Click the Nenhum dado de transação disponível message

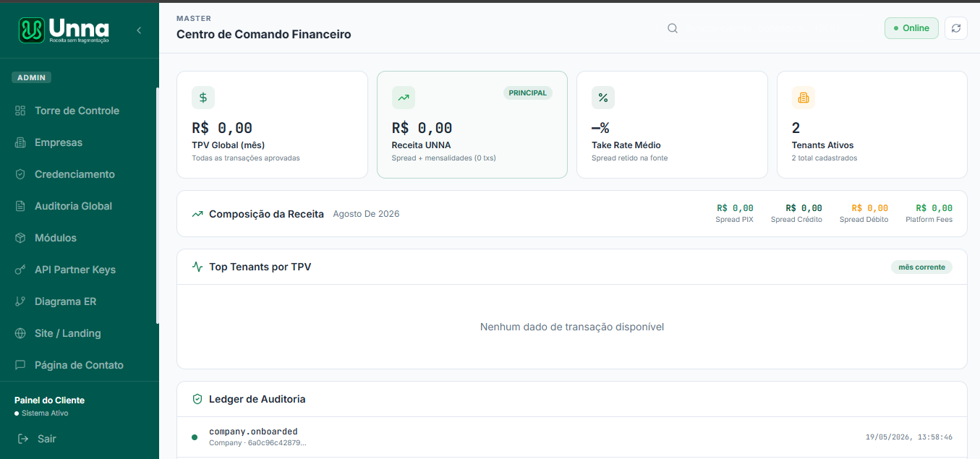572,327
